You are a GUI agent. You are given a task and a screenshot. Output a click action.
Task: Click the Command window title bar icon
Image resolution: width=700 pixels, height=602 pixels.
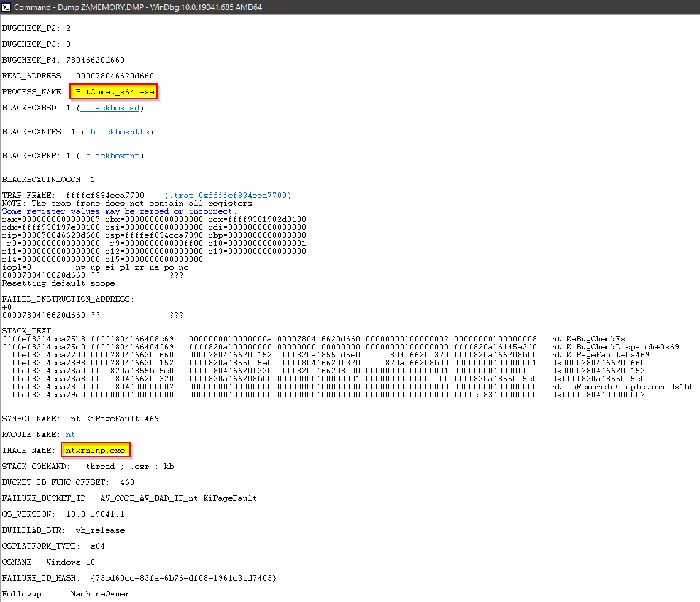pyautogui.click(x=6, y=7)
